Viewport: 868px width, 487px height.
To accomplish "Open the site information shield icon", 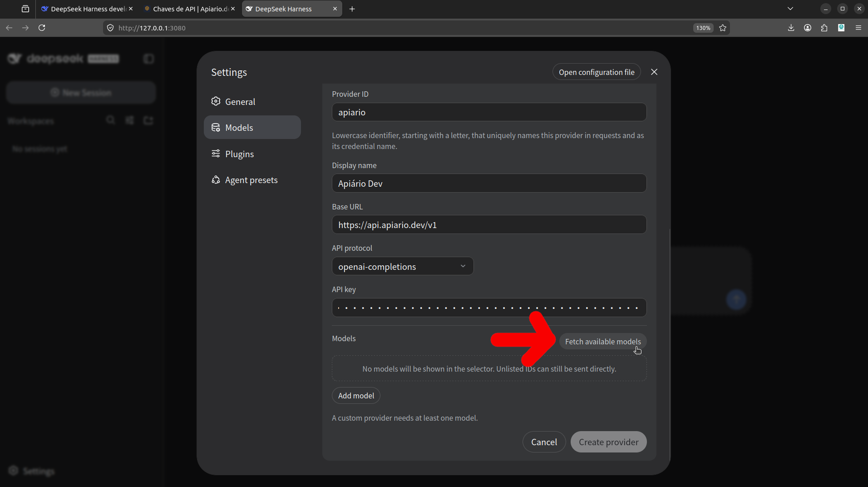I will 110,28.
